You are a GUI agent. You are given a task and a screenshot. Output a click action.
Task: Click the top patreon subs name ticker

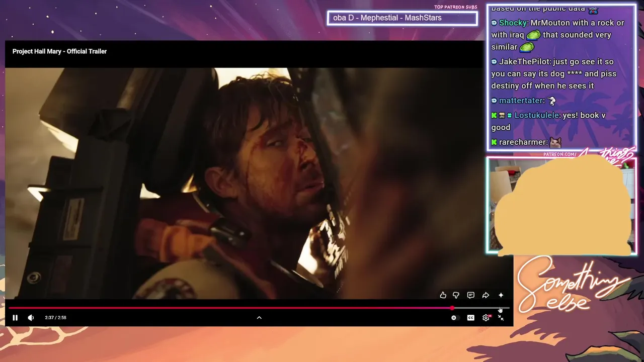click(x=402, y=18)
